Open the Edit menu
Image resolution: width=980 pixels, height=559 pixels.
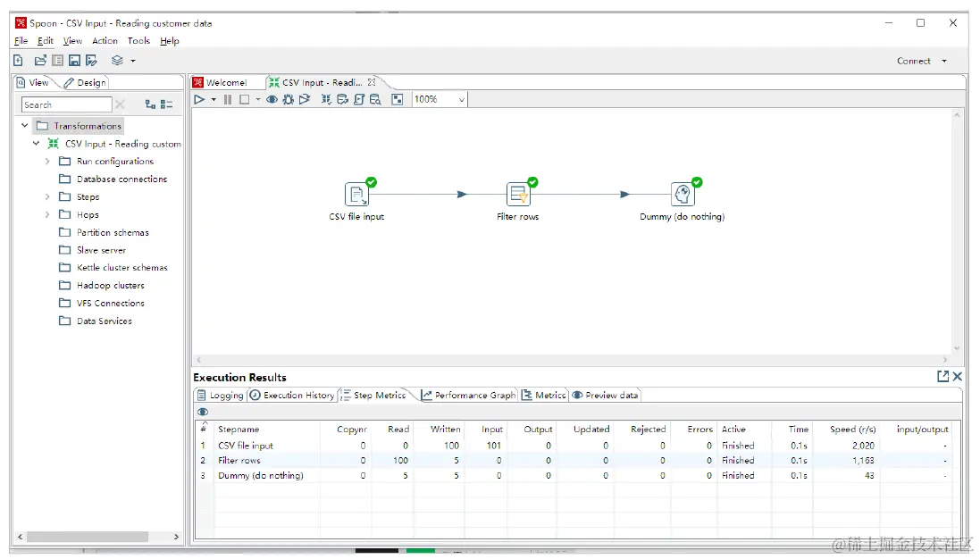tap(45, 40)
